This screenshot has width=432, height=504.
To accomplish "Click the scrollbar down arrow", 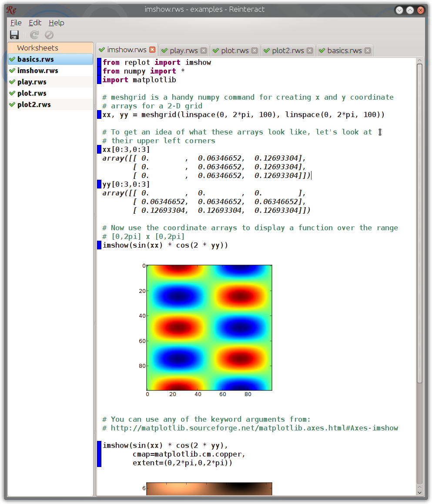I will point(419,492).
